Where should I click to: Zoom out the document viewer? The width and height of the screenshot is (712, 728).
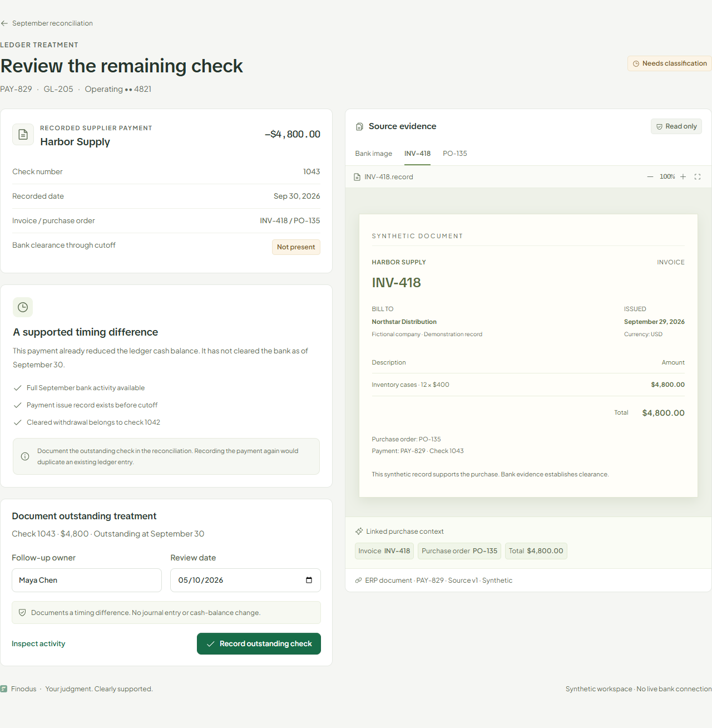click(x=650, y=176)
